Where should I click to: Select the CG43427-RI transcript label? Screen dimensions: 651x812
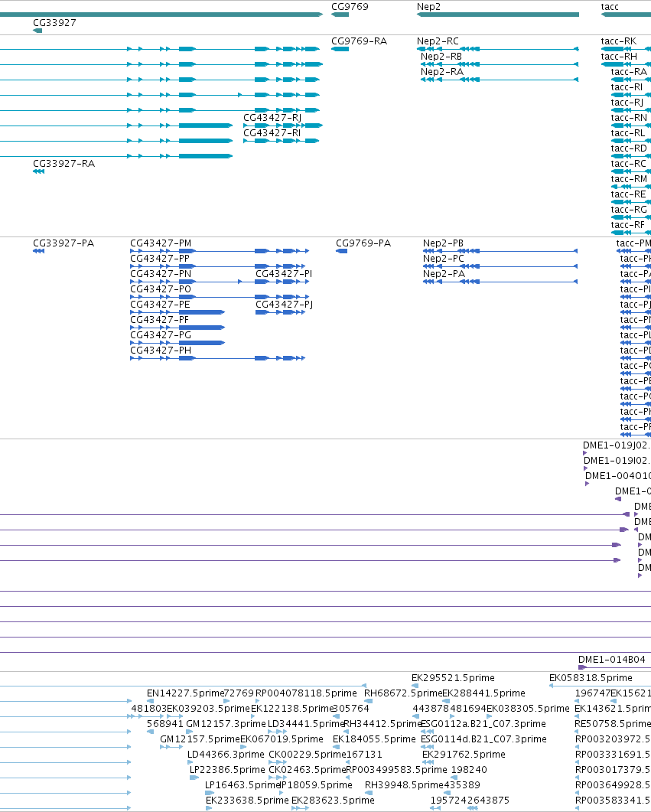tap(272, 133)
